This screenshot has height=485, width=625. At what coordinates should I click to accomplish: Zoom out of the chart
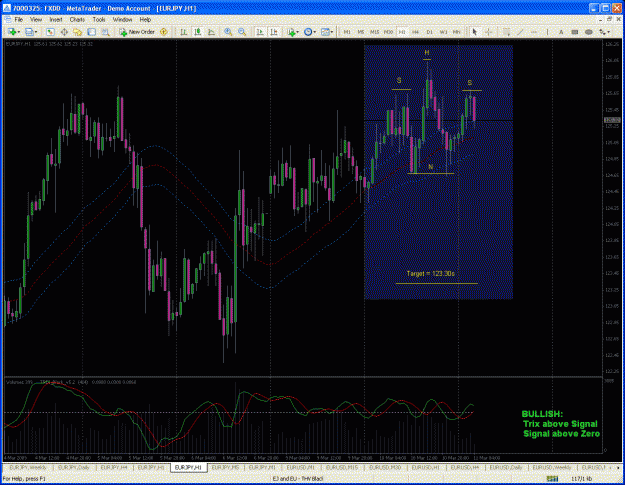tap(242, 32)
